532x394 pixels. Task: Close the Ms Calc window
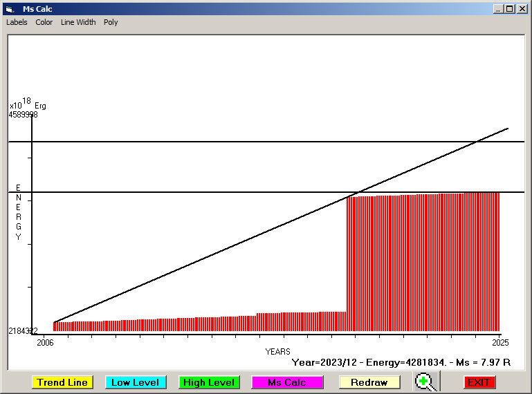(x=522, y=9)
